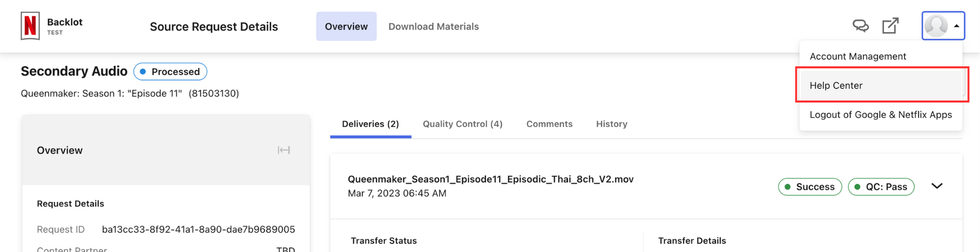The height and width of the screenshot is (252, 980).
Task: View the History tab
Action: (x=611, y=124)
